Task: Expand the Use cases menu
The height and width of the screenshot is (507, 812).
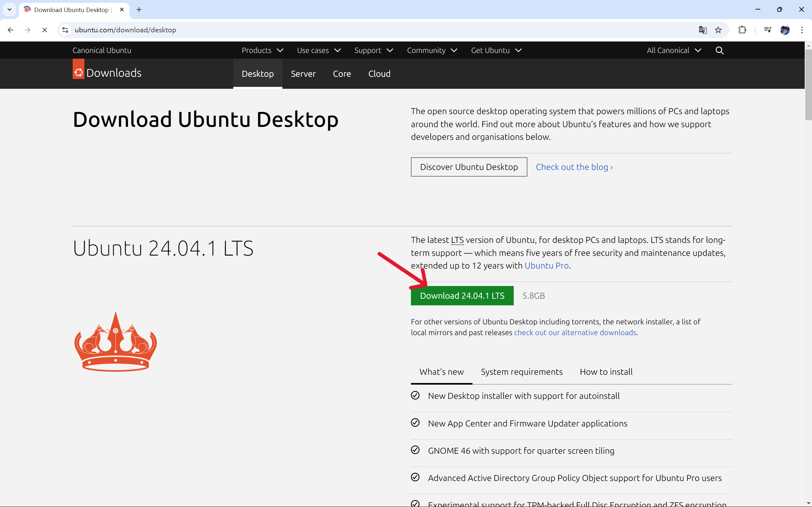Action: tap(319, 50)
